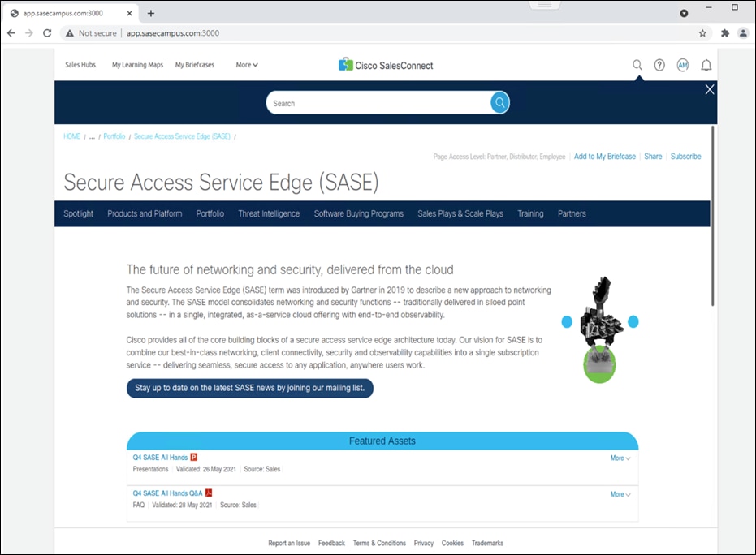Open Q4 SASE All Hands presentation link
Image resolution: width=756 pixels, height=555 pixels.
(160, 457)
